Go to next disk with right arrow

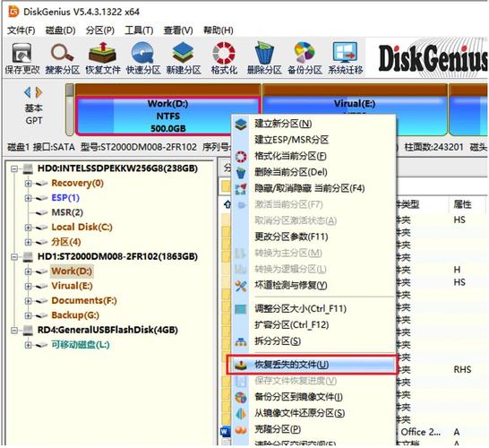(39, 92)
